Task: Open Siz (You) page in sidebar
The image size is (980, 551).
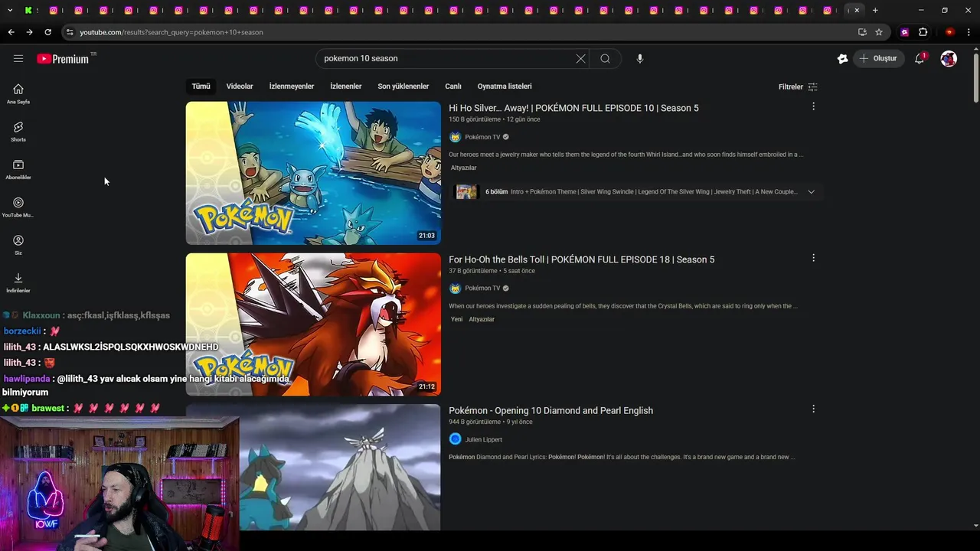Action: point(18,245)
